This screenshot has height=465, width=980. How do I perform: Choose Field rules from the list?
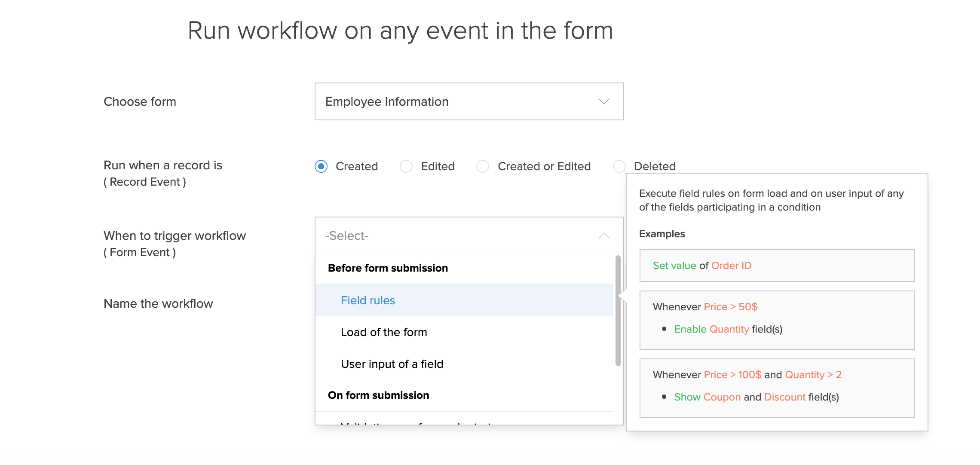[x=368, y=300]
